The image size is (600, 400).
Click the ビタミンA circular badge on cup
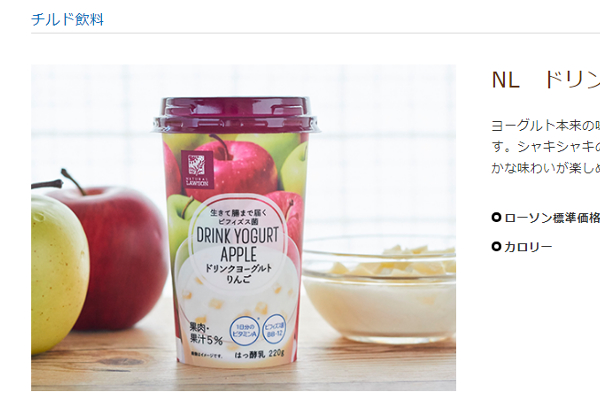coord(244,330)
